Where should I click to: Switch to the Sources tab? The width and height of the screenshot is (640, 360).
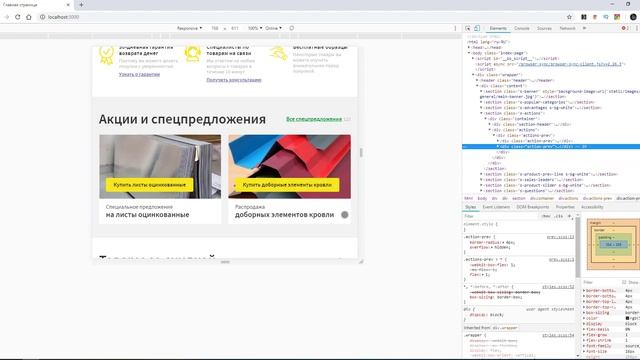(x=544, y=28)
